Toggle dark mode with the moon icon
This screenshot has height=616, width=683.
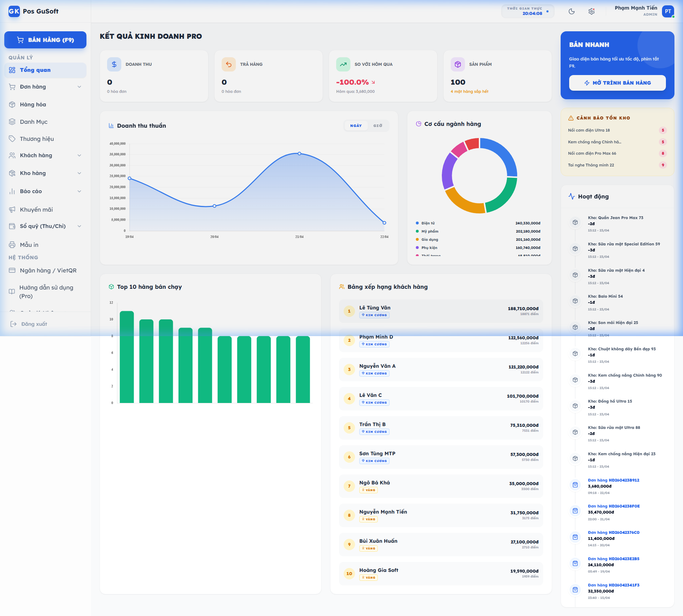[572, 11]
